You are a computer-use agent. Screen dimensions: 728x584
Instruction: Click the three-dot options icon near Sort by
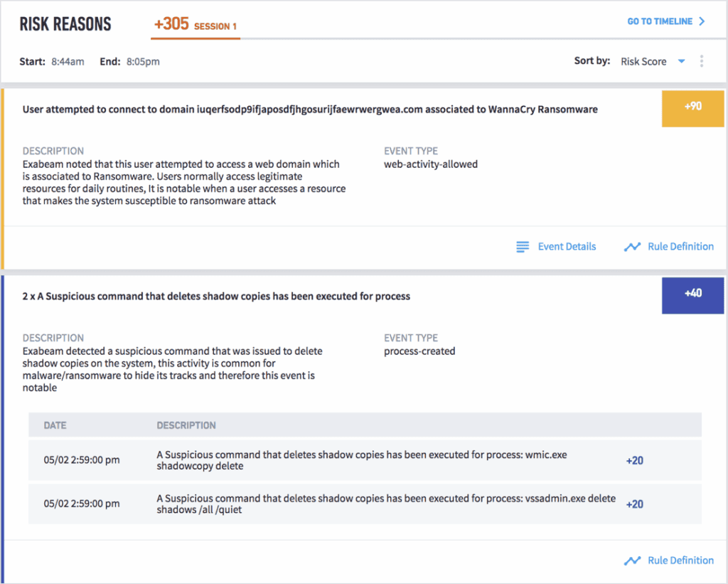click(x=702, y=61)
